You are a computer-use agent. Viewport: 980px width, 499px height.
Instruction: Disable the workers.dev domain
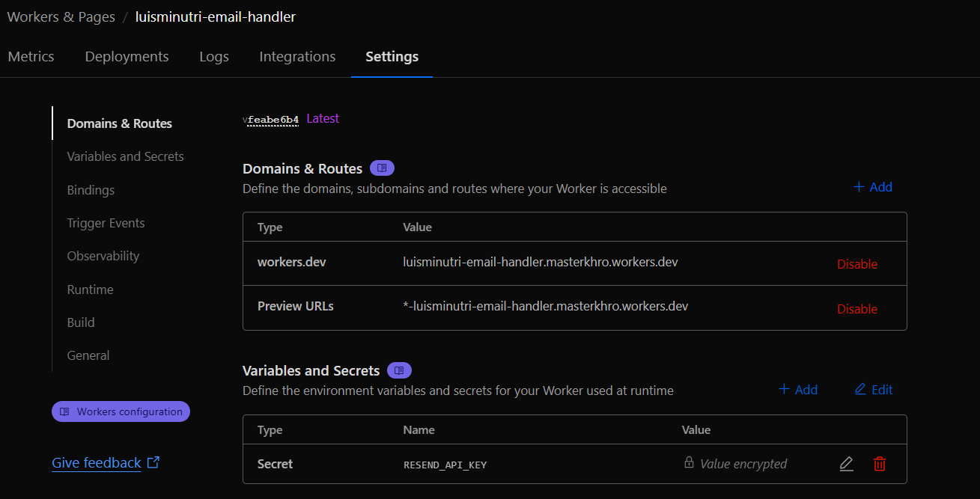[857, 263]
